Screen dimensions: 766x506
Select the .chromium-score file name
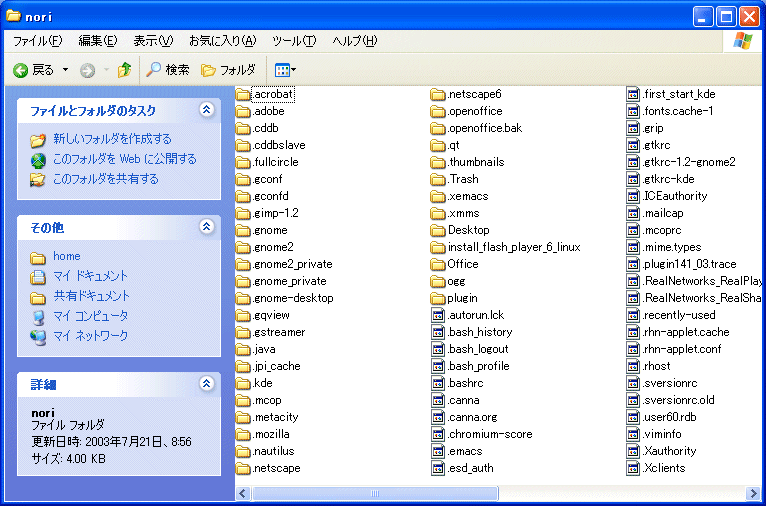point(490,434)
